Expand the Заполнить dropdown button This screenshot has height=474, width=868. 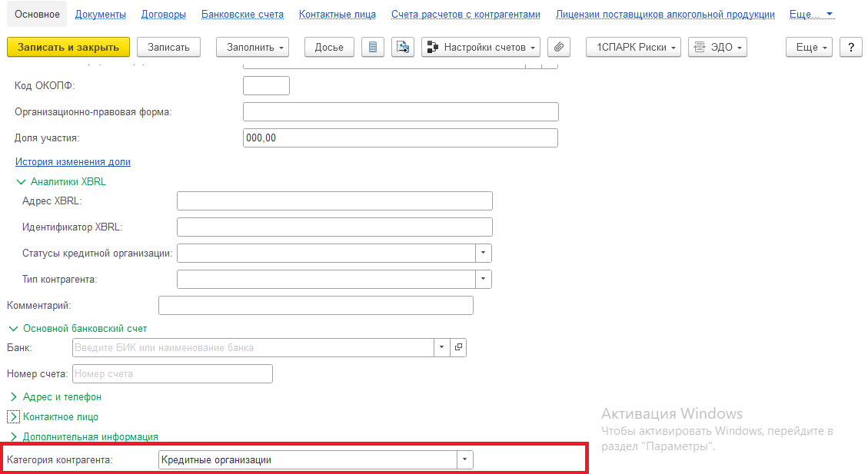(x=257, y=47)
